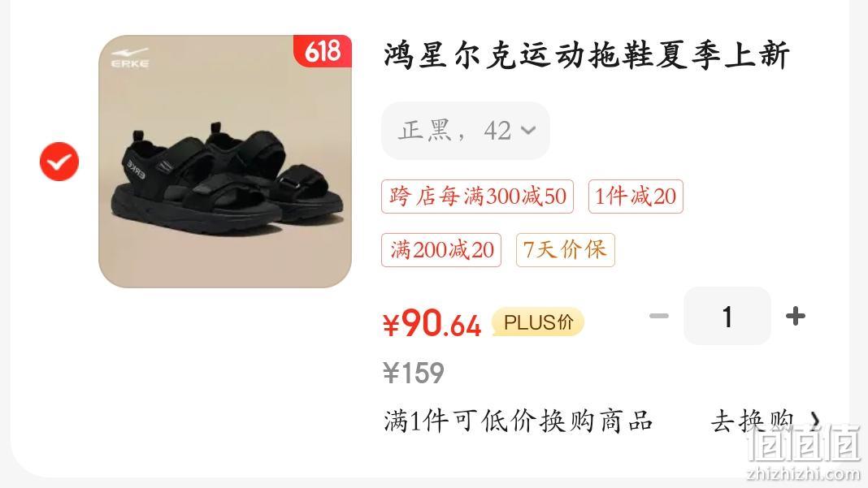Click the arrow next to 去换购
Screen dimensions: 868x488
pos(814,421)
